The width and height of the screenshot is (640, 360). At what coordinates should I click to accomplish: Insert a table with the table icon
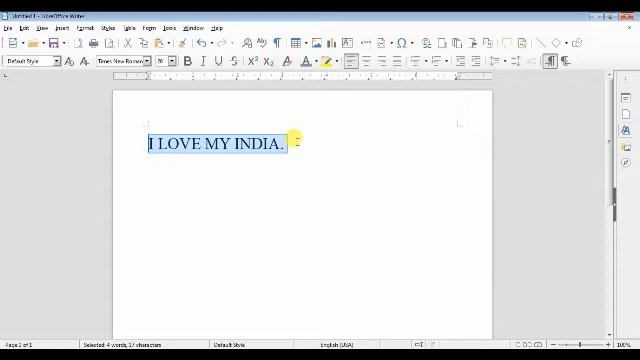pos(296,43)
